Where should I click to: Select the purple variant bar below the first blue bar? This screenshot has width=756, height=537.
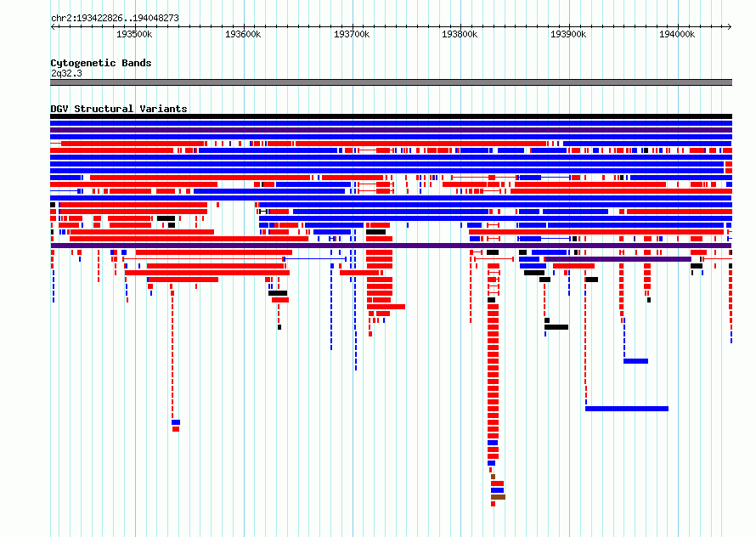391,130
